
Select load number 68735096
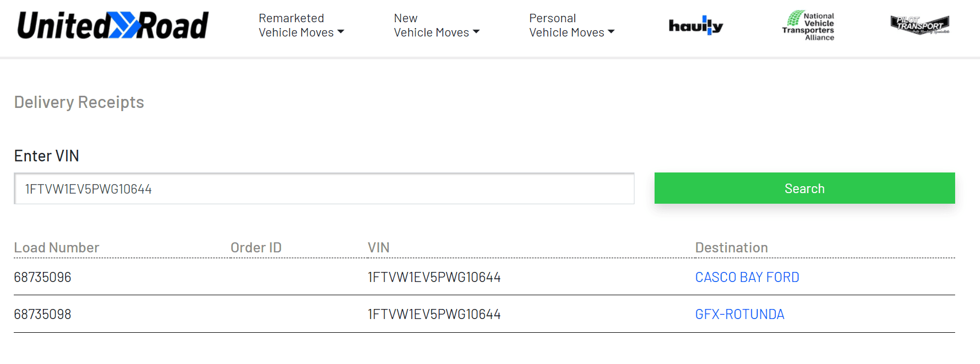coord(42,277)
